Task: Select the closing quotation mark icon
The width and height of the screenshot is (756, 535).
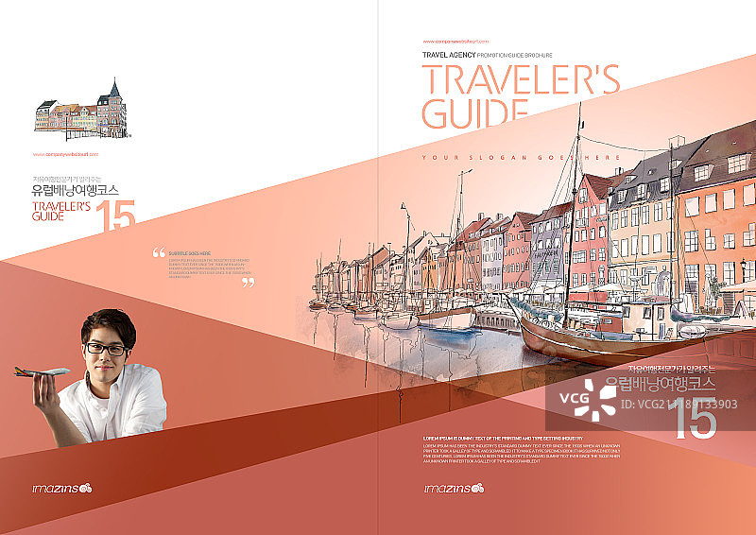Action: [249, 282]
